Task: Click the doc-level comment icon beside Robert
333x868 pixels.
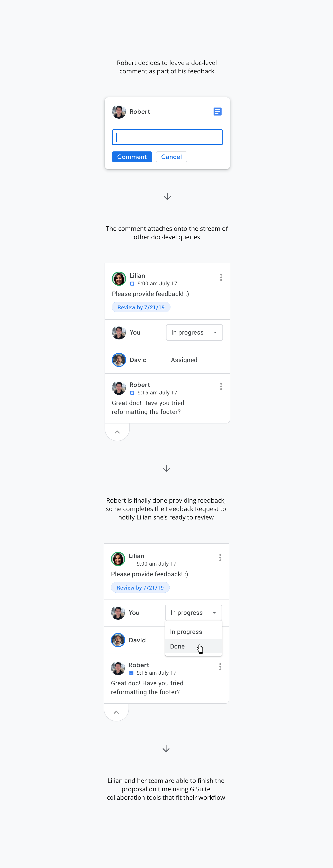Action: tap(217, 112)
